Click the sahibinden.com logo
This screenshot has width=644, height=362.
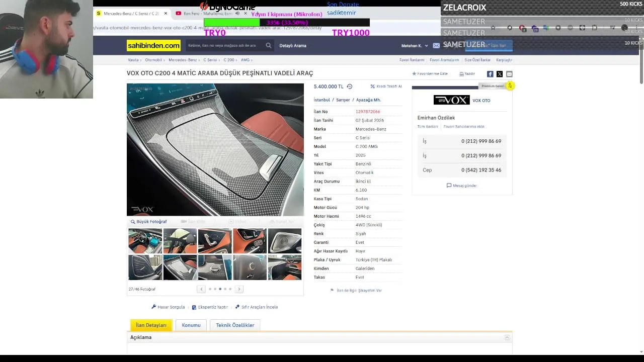153,46
